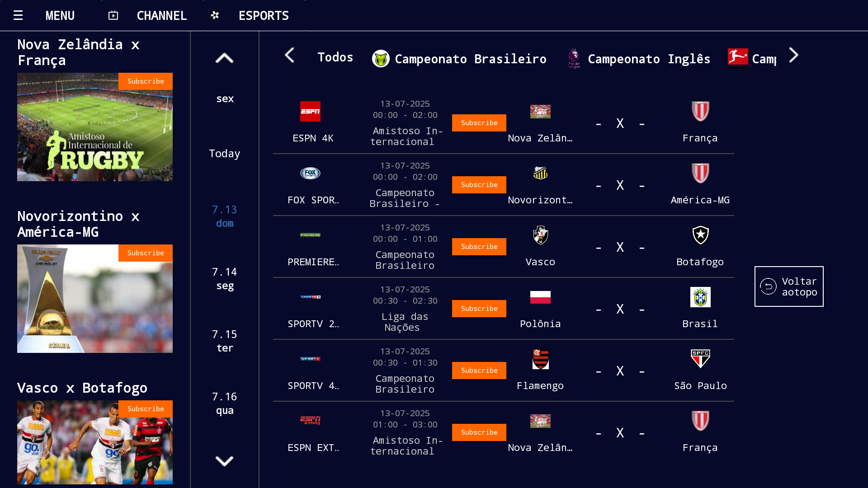Click the Botafogo team crest
This screenshot has height=488, width=868.
[700, 235]
